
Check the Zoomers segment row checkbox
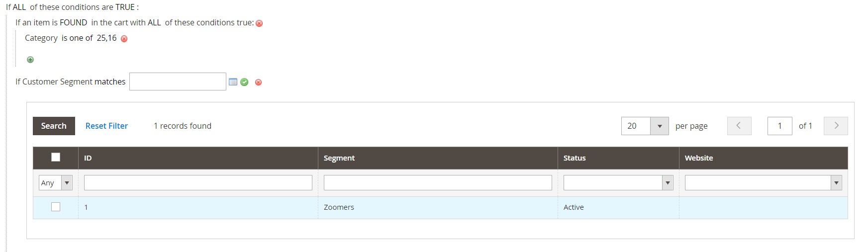(x=56, y=207)
